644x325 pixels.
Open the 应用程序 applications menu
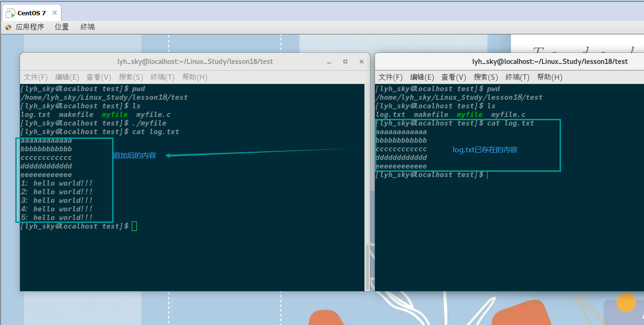pyautogui.click(x=30, y=27)
